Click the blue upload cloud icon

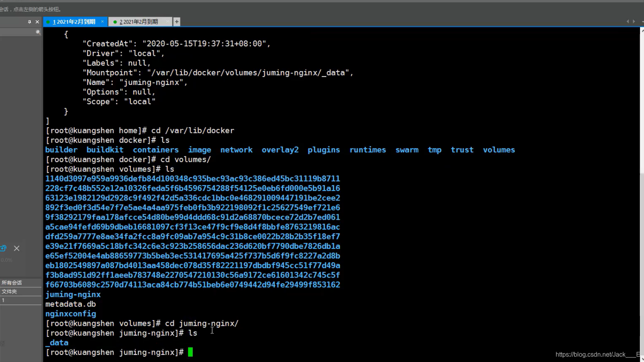coord(3,248)
